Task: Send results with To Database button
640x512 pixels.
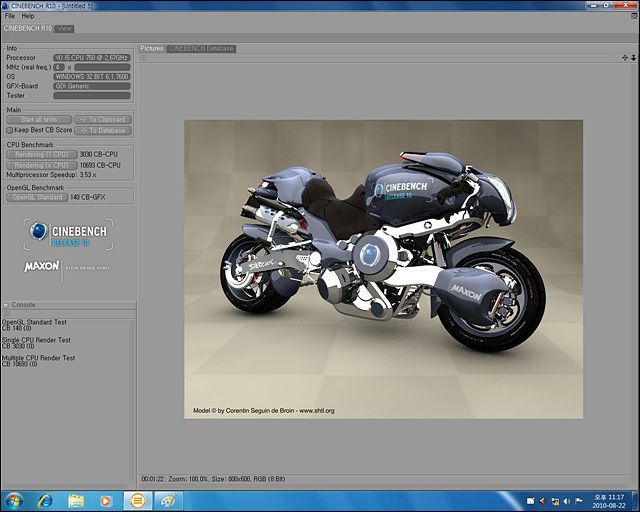Action: [103, 131]
